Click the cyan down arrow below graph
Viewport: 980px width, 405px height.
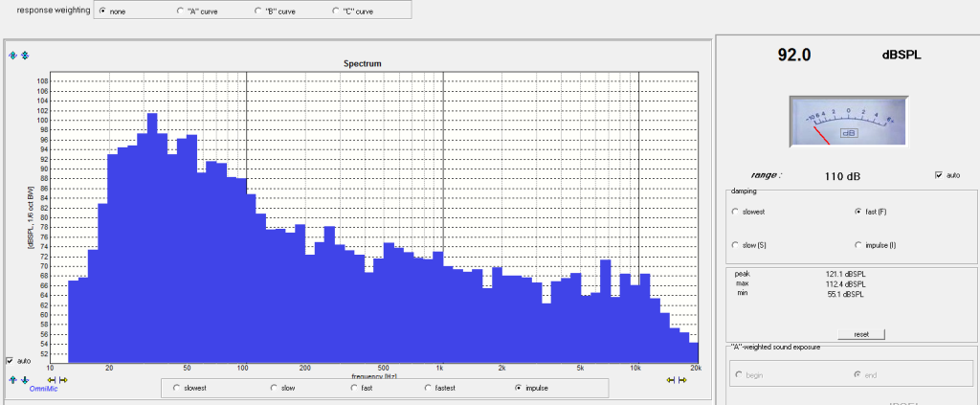25,379
